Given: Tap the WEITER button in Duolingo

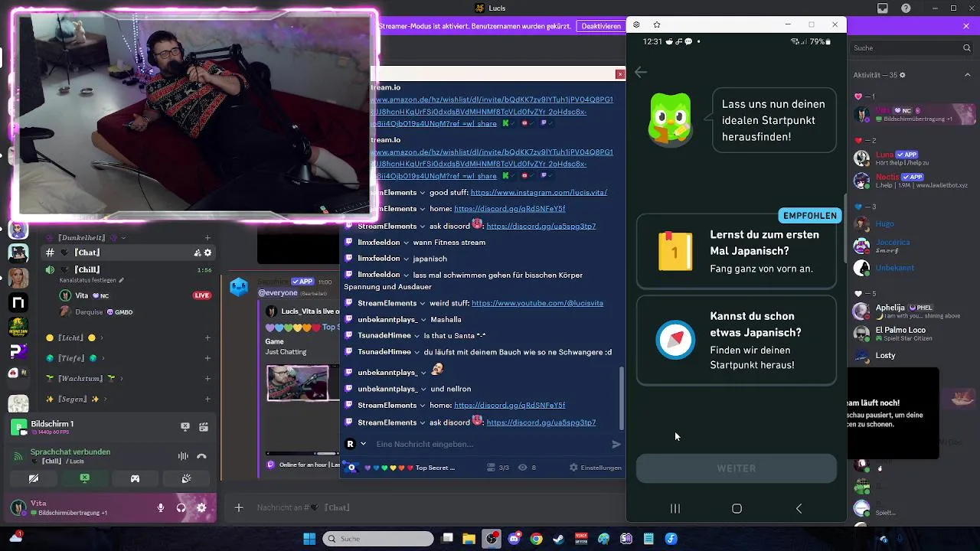Looking at the screenshot, I should point(737,468).
